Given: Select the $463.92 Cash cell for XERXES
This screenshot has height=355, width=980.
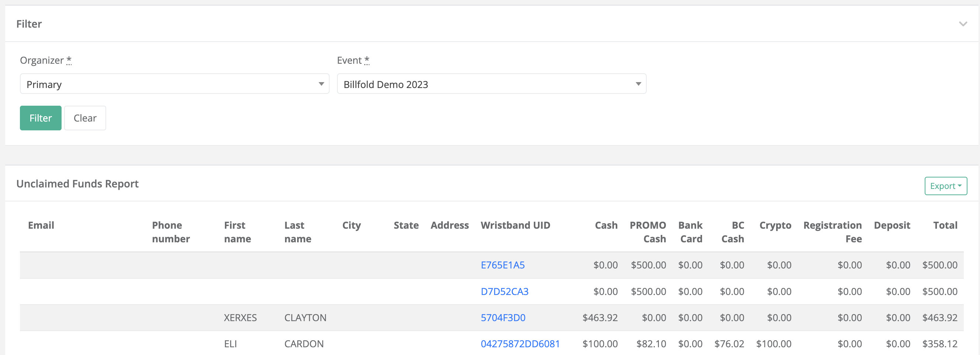Looking at the screenshot, I should click(600, 318).
